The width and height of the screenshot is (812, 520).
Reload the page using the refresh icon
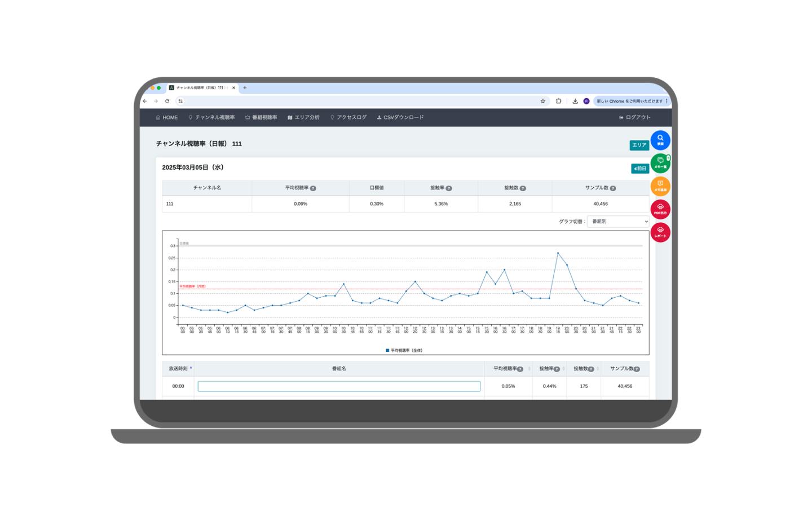167,102
